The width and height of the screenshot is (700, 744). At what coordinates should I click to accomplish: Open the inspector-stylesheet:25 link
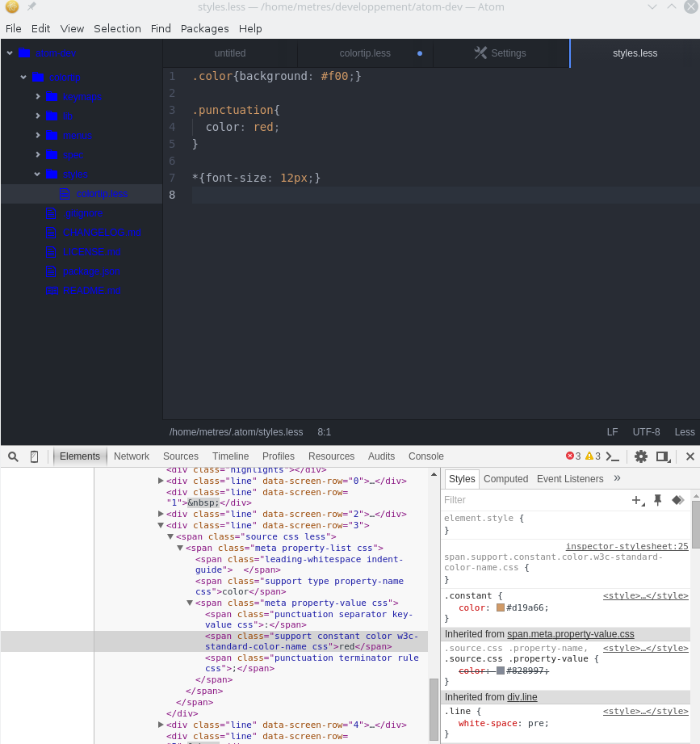627,546
